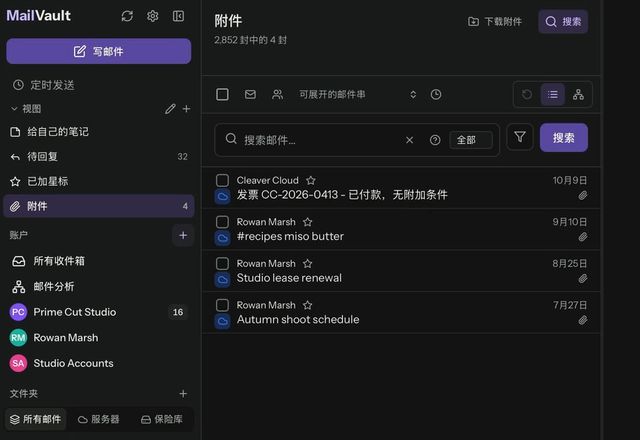
Task: Select Rowan Marsh account in sidebar
Action: (98, 338)
